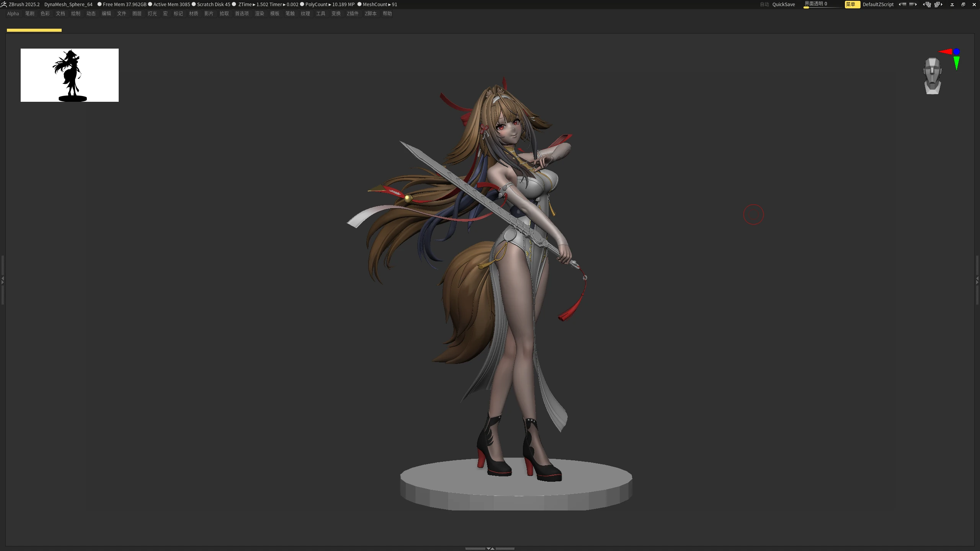Click the ZBrush logo icon
Viewport: 980px width, 551px height.
tap(4, 4)
